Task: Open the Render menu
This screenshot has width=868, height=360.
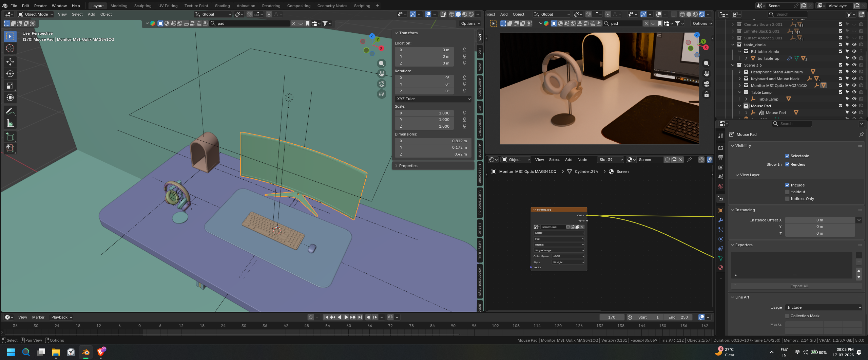Action: [40, 6]
